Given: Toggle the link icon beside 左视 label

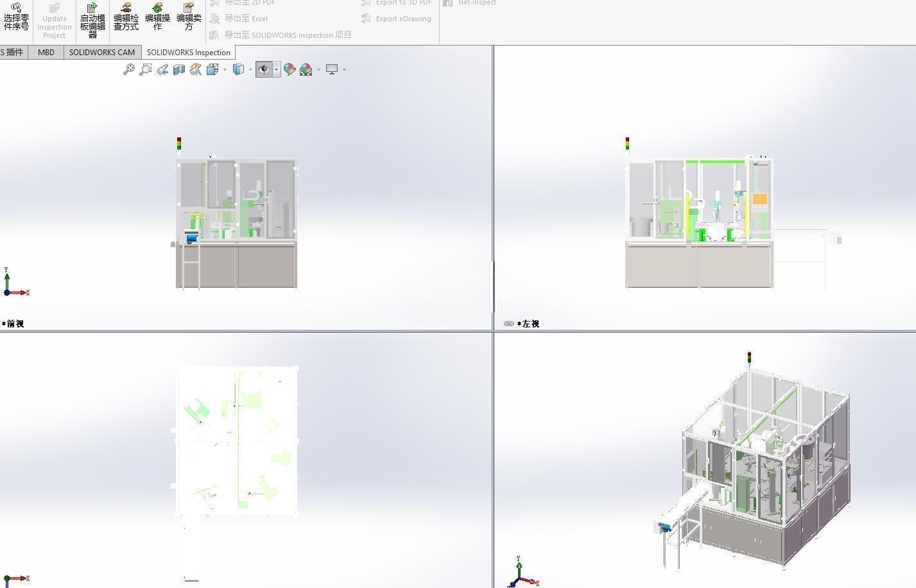Looking at the screenshot, I should 509,324.
